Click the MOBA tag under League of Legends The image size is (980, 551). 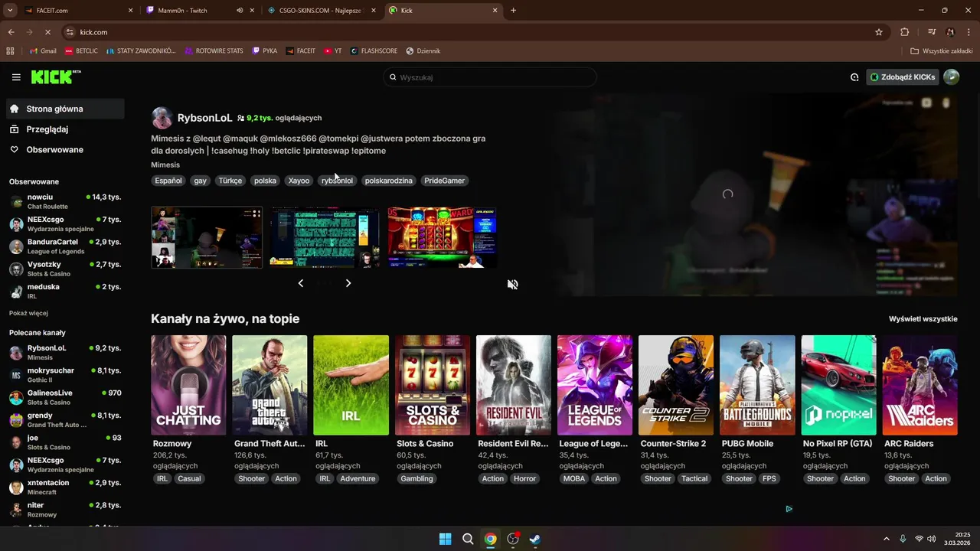point(574,478)
